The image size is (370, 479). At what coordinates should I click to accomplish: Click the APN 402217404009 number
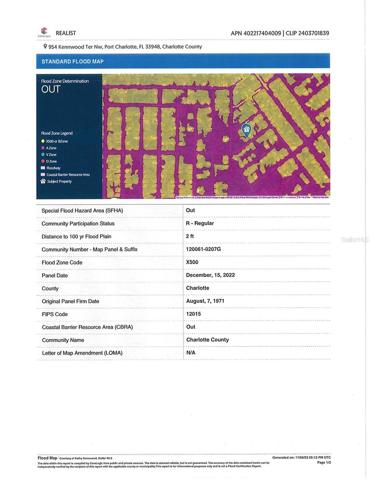click(x=256, y=33)
